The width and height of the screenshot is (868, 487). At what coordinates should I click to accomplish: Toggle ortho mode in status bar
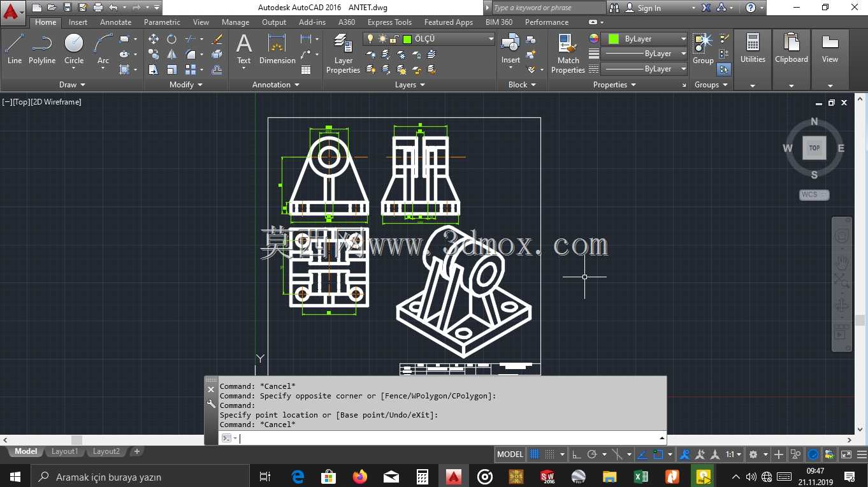click(x=577, y=454)
